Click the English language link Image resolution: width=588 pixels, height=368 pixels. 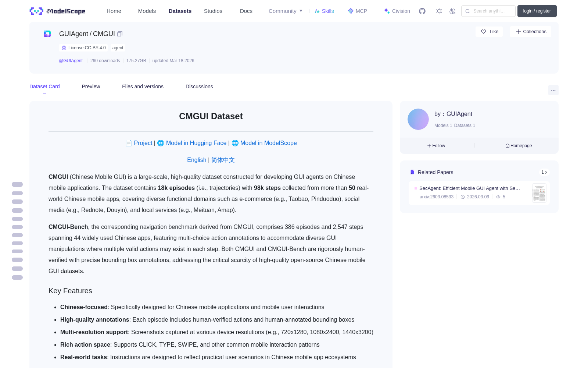click(x=197, y=160)
